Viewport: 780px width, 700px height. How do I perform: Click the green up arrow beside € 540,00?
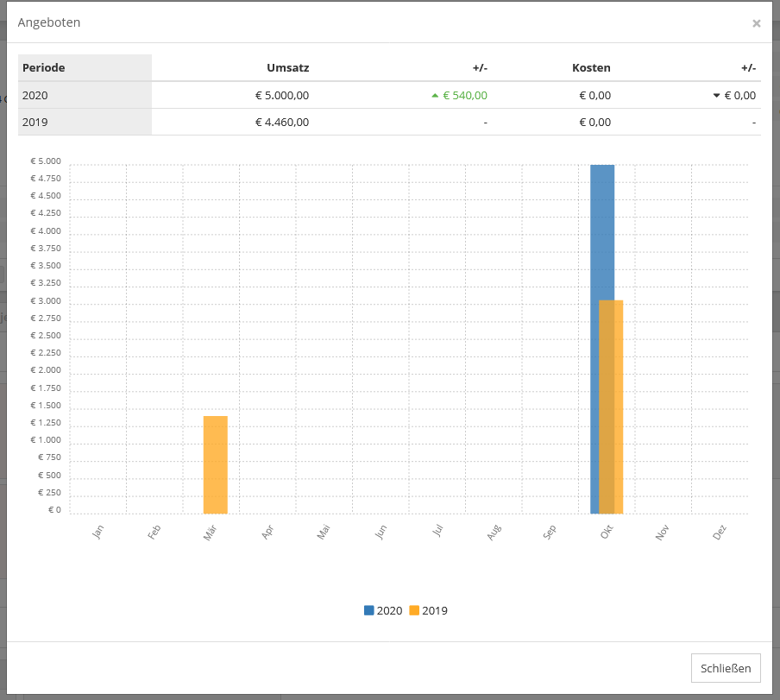tap(435, 96)
